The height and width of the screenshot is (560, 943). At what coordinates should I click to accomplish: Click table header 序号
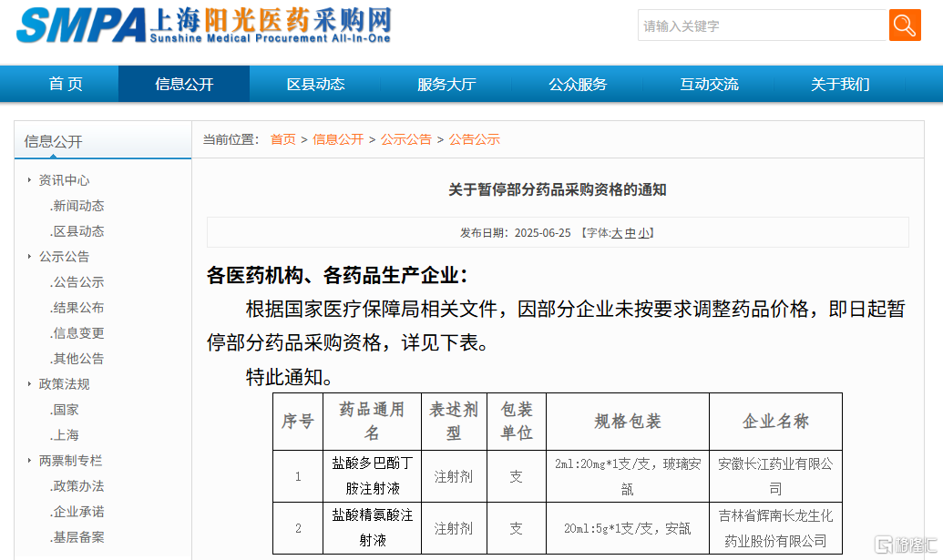[298, 422]
